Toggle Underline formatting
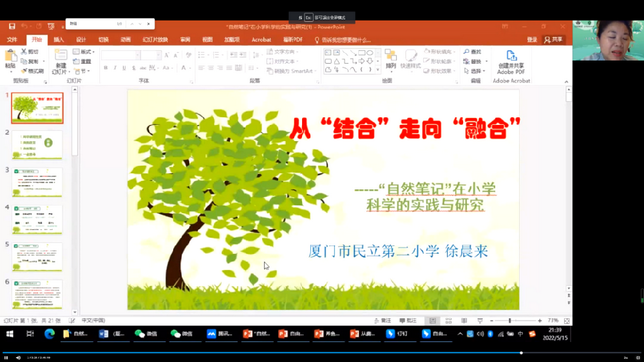The width and height of the screenshot is (644, 362). tap(124, 68)
